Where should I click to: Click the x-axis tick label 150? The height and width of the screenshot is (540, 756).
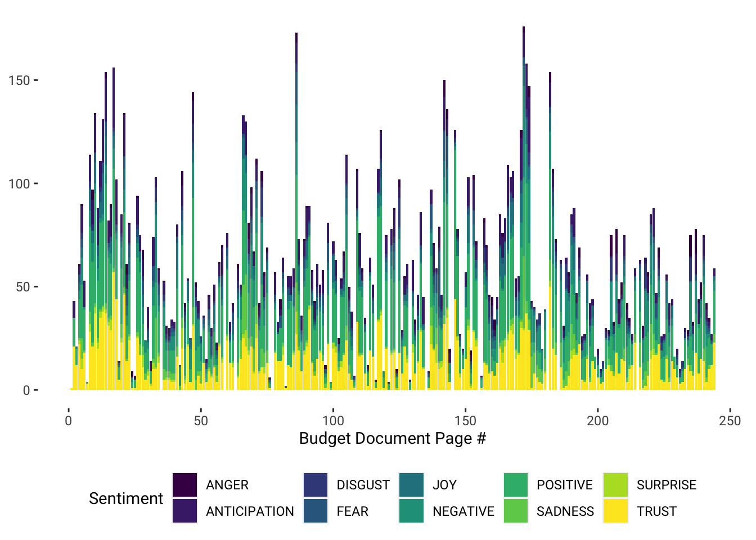coord(465,421)
